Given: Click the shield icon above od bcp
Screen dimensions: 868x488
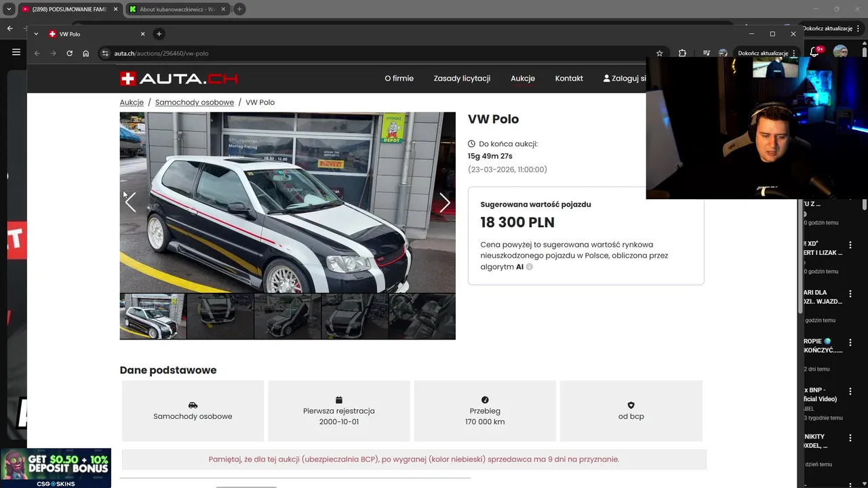Looking at the screenshot, I should 631,405.
